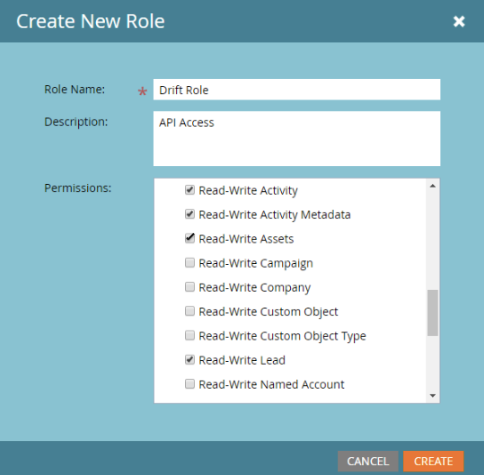Screen dimensions: 484x475
Task: Click the Read-Write Lead label text
Action: pyautogui.click(x=242, y=360)
